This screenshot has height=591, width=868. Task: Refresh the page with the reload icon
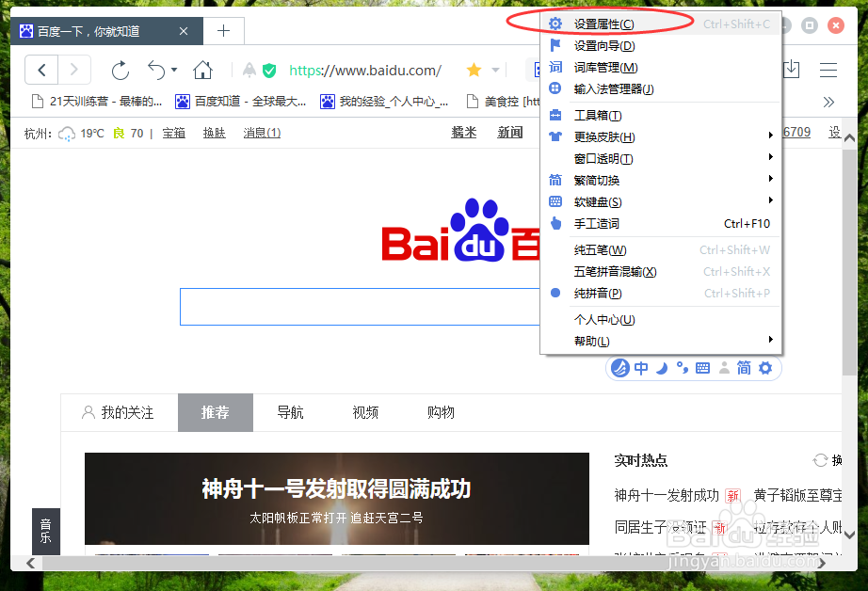(121, 70)
